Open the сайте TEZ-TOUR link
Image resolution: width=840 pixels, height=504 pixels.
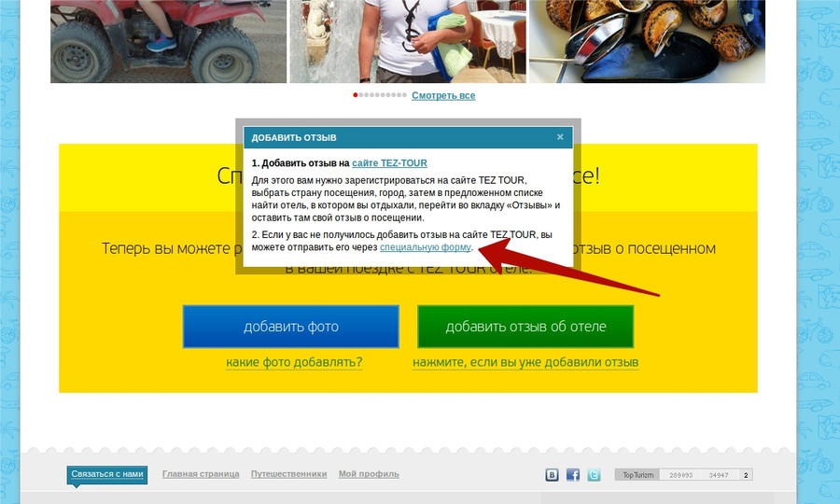(389, 162)
